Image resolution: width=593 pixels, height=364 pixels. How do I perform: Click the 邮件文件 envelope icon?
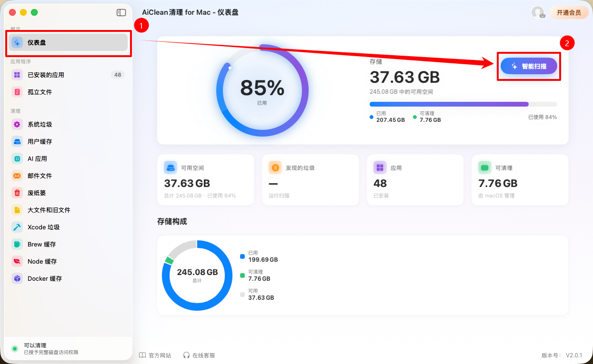coord(17,176)
